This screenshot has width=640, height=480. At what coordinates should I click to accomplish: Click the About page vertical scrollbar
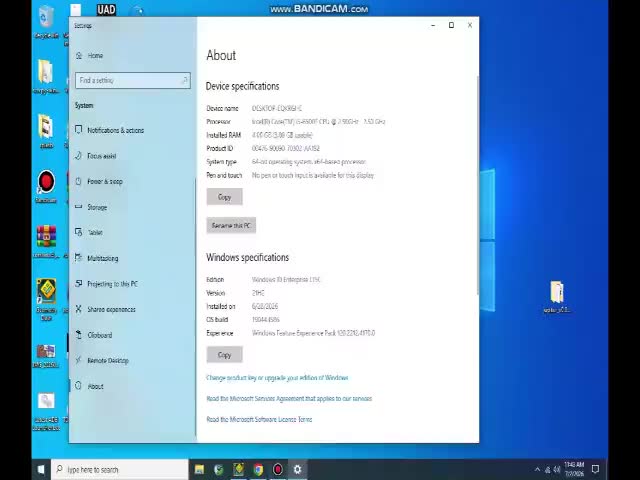point(478,184)
